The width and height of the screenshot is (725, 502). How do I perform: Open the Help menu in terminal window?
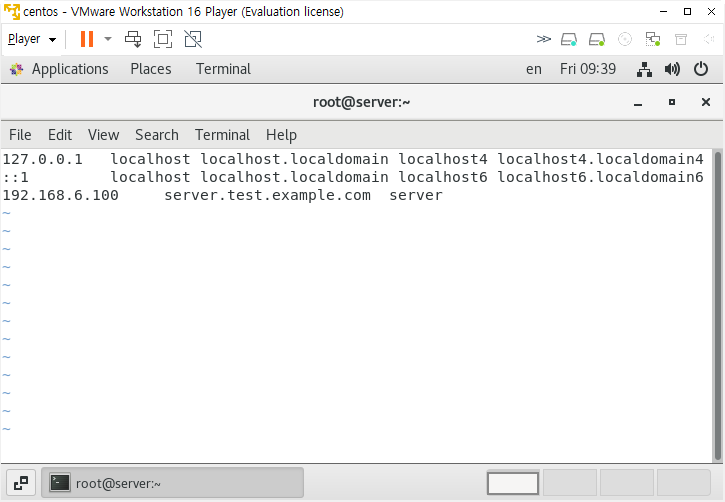281,135
